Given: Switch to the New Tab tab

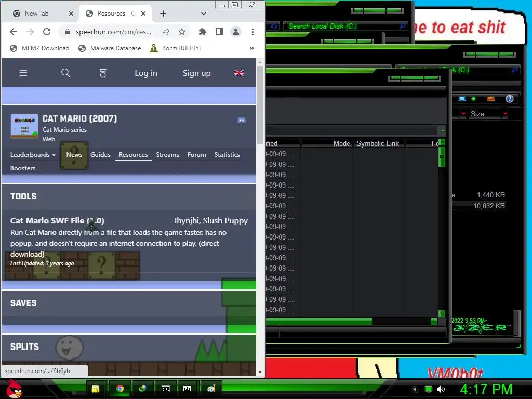Looking at the screenshot, I should [37, 14].
